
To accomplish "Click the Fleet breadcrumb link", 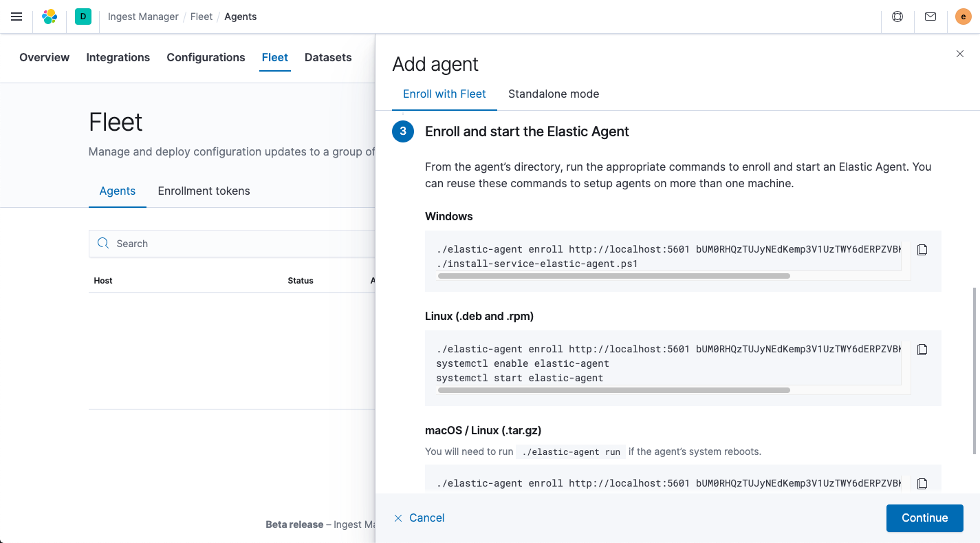I will pos(201,16).
